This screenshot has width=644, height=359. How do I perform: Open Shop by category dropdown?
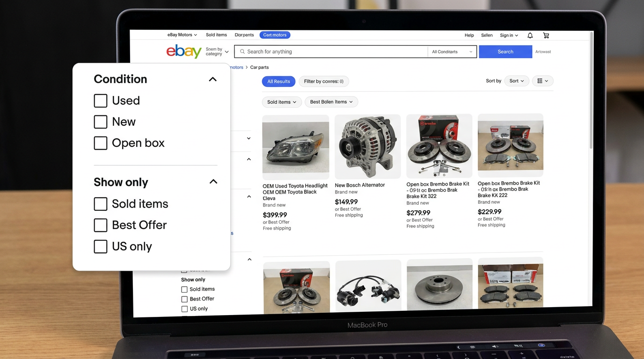tap(217, 51)
